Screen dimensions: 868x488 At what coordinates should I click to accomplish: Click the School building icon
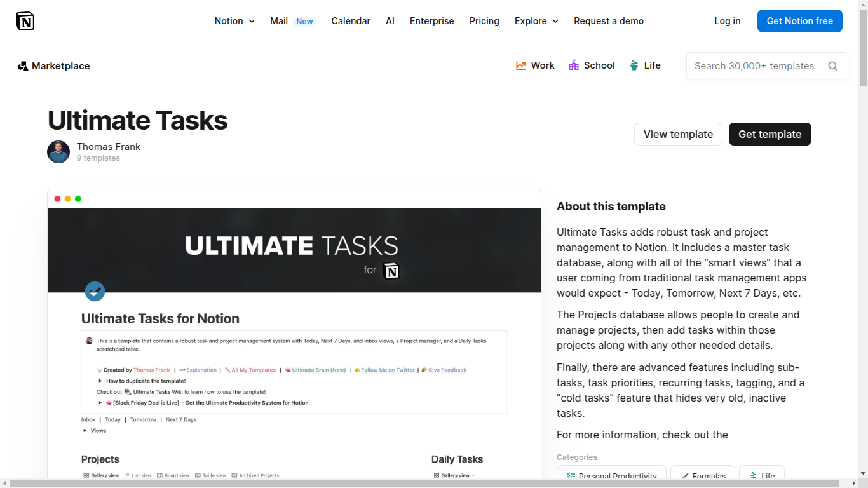pos(574,65)
